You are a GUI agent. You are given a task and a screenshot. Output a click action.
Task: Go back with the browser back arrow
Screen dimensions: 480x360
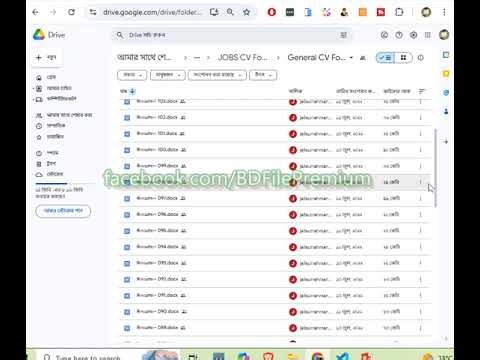click(x=36, y=12)
